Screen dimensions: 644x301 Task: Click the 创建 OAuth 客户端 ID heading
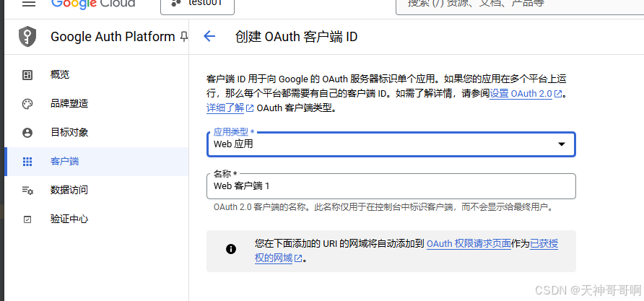[x=296, y=37]
